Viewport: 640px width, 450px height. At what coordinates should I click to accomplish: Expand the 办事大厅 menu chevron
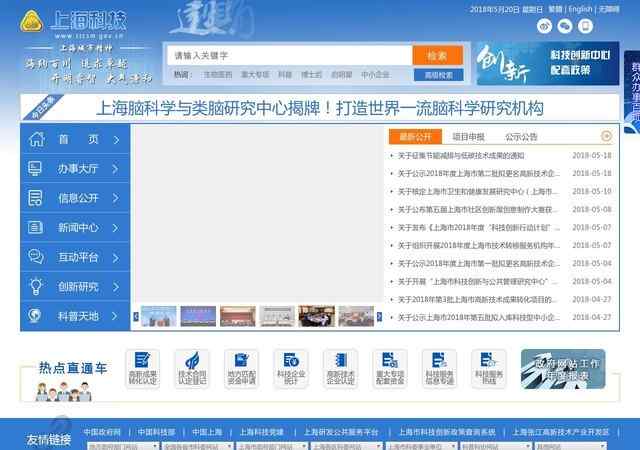pyautogui.click(x=116, y=169)
